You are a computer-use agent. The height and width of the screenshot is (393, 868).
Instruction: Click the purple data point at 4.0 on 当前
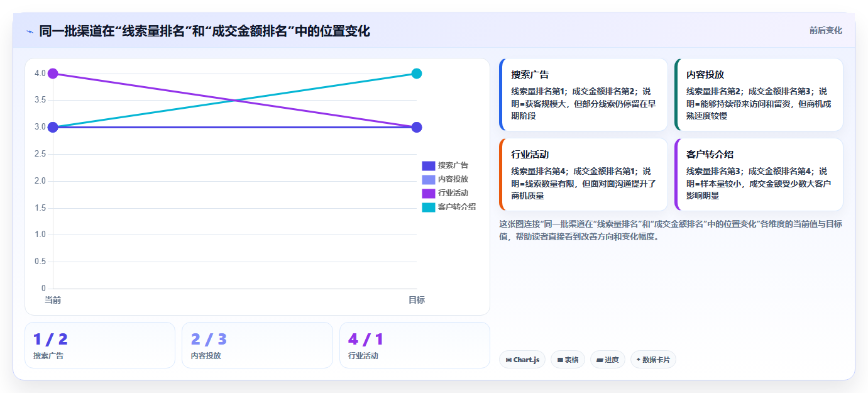pos(53,74)
